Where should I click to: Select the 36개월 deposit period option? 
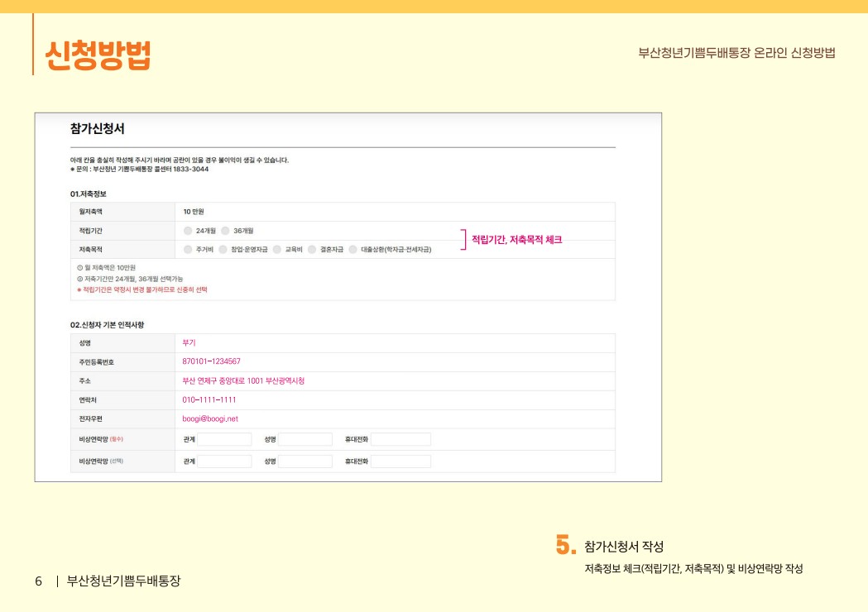[x=226, y=232]
